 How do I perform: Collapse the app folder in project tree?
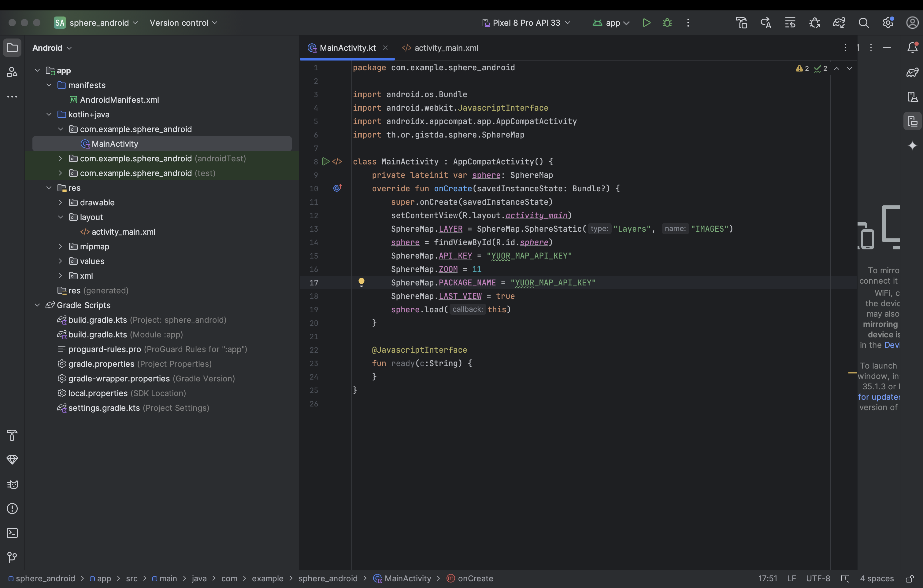[x=37, y=70]
